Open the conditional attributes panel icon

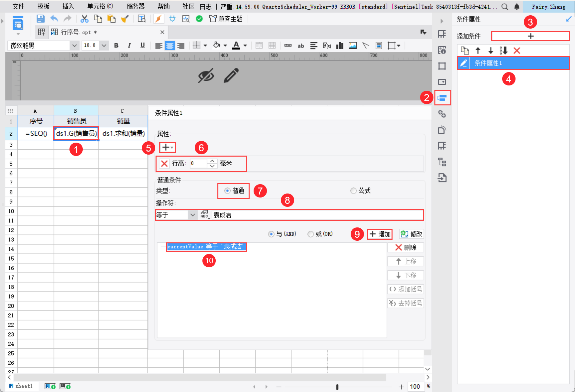click(x=442, y=98)
